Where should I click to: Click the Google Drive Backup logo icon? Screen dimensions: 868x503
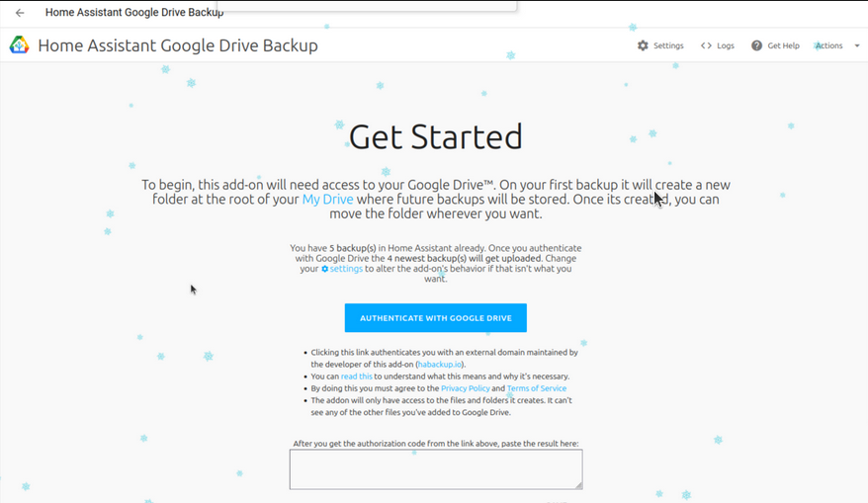point(20,44)
